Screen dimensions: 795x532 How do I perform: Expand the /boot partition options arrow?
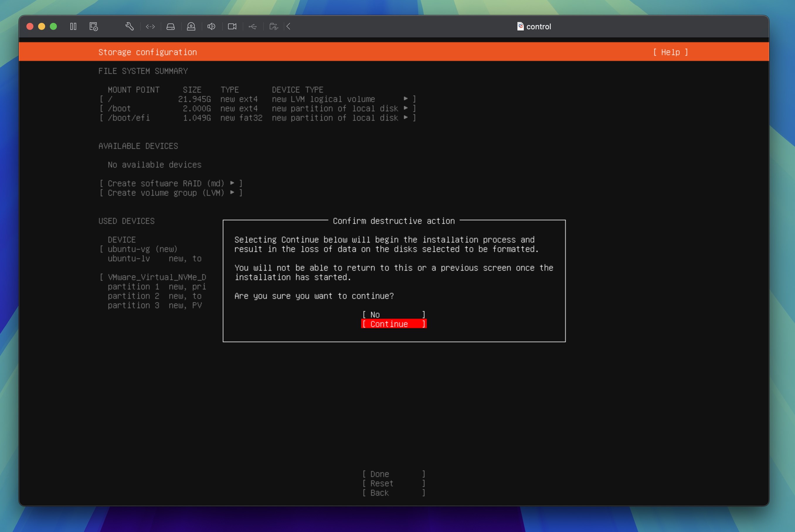[x=406, y=109]
